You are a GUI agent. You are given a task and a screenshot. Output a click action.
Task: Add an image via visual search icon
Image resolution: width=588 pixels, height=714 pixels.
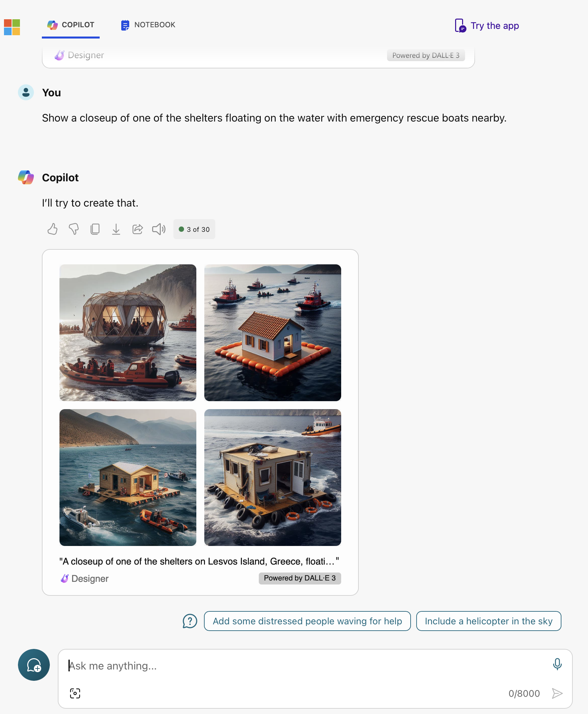pyautogui.click(x=75, y=693)
